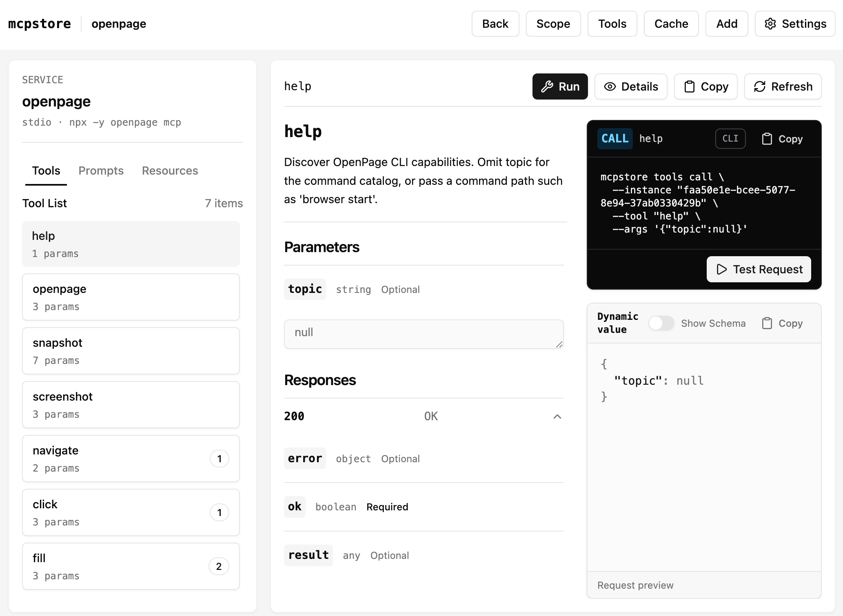The height and width of the screenshot is (616, 843).
Task: Click the openpage breadcrumb in header
Action: tap(119, 24)
